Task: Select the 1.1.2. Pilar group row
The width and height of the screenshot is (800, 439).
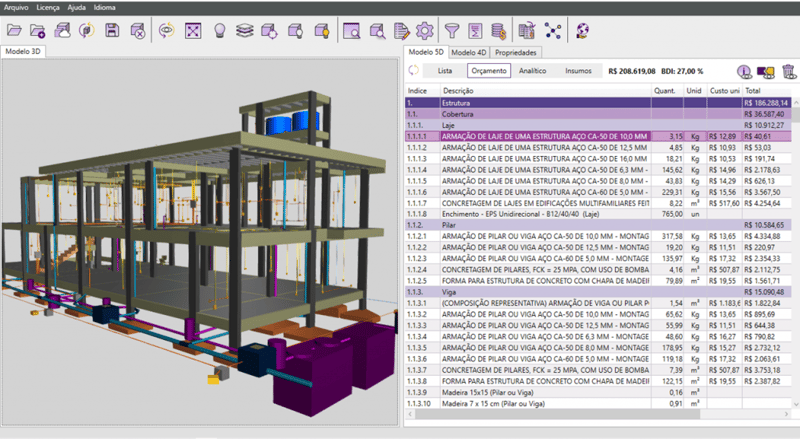Action: tap(598, 225)
